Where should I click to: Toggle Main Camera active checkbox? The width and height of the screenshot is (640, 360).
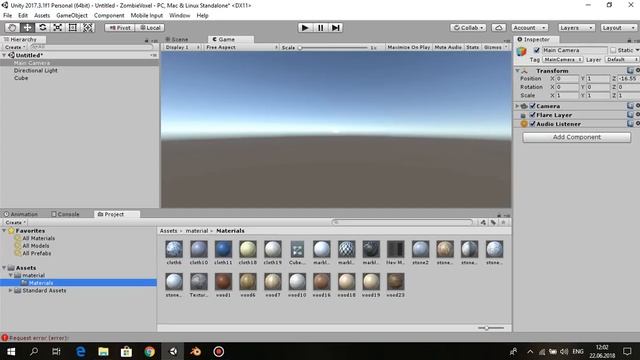pyautogui.click(x=537, y=50)
